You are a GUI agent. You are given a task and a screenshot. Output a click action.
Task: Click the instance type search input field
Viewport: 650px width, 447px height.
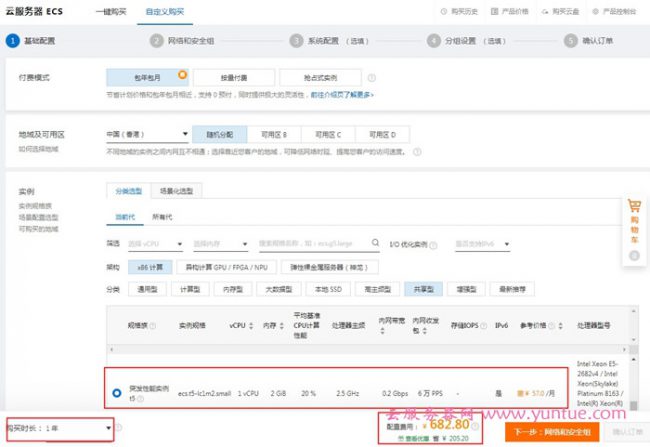[310, 243]
